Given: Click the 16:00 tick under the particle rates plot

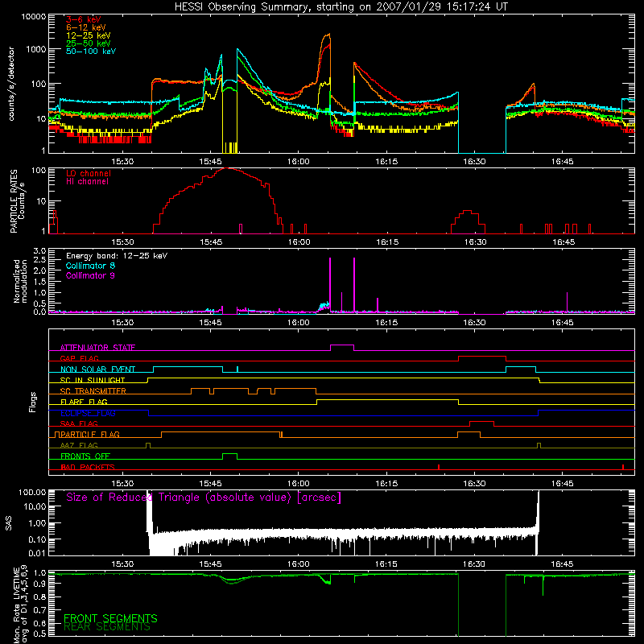Looking at the screenshot, I should tap(299, 242).
